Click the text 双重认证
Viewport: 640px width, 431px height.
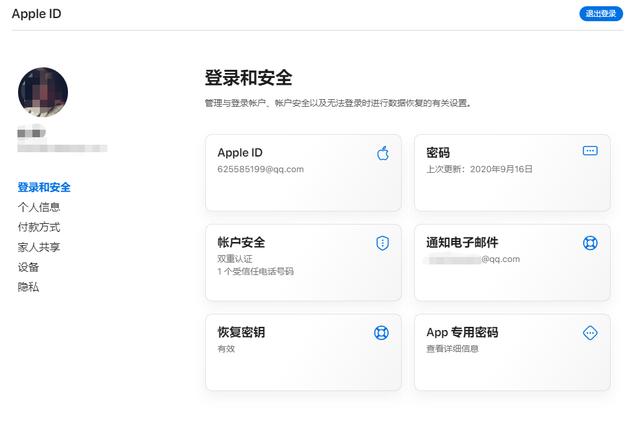point(235,259)
